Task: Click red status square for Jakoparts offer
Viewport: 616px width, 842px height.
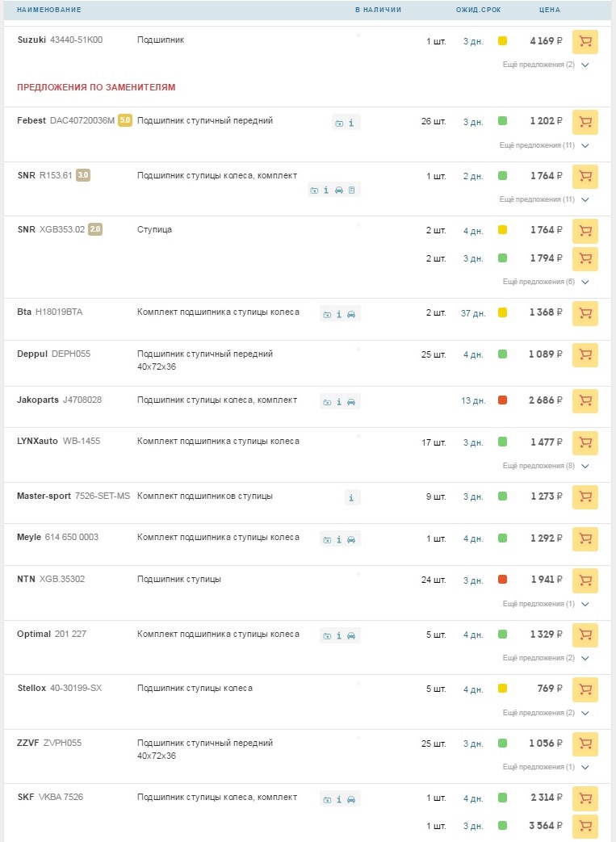Action: tap(502, 400)
